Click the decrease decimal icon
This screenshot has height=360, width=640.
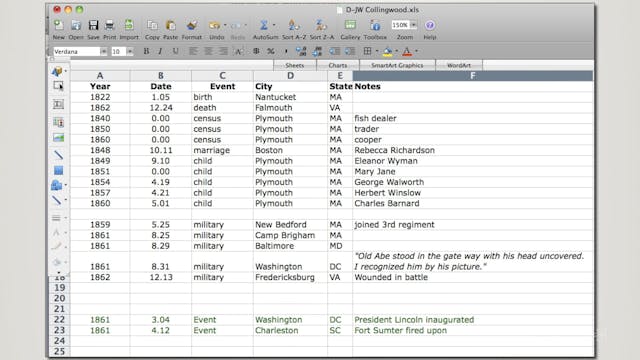317,51
